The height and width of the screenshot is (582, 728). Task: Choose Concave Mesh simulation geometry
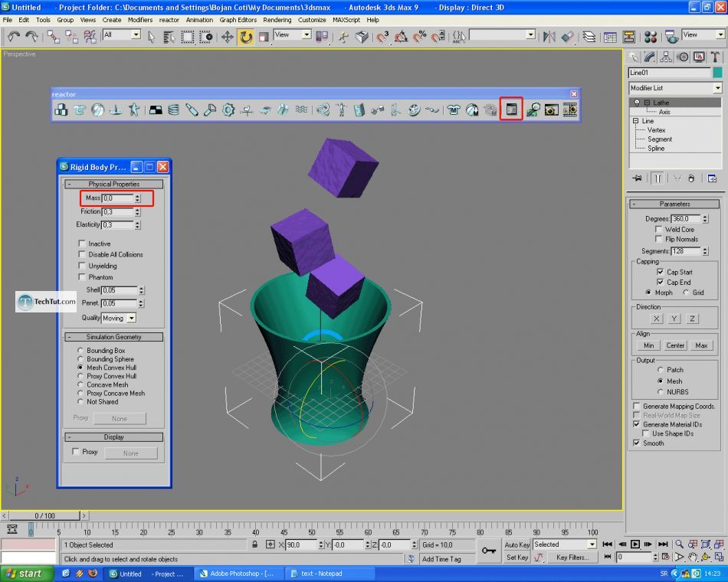80,384
